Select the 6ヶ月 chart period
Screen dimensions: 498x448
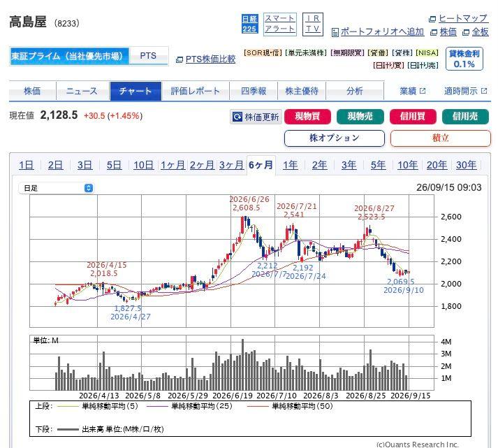(x=261, y=165)
